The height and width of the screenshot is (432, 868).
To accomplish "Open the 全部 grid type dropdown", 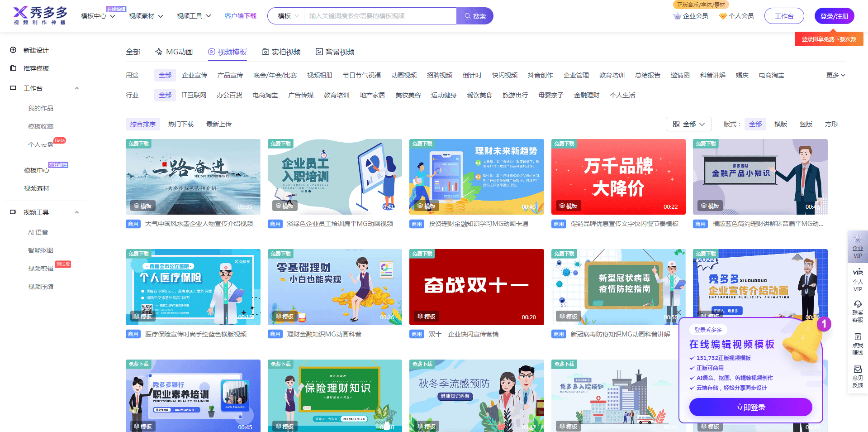I will click(688, 124).
